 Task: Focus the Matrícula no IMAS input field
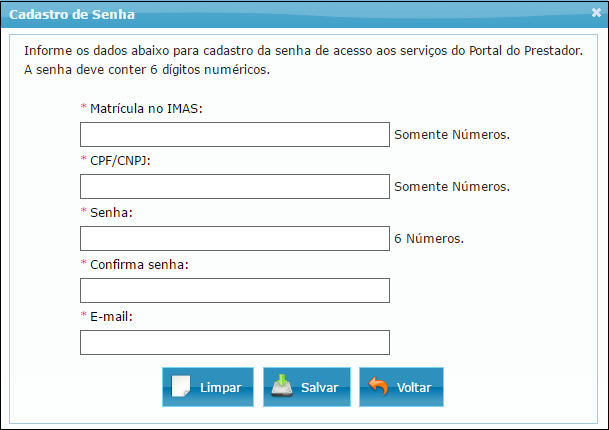pos(234,135)
